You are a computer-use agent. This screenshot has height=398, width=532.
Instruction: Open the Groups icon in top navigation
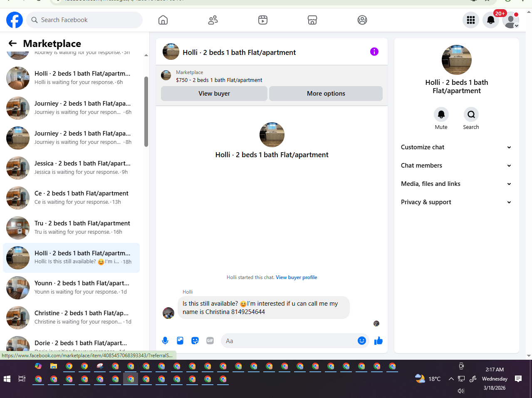coord(362,20)
